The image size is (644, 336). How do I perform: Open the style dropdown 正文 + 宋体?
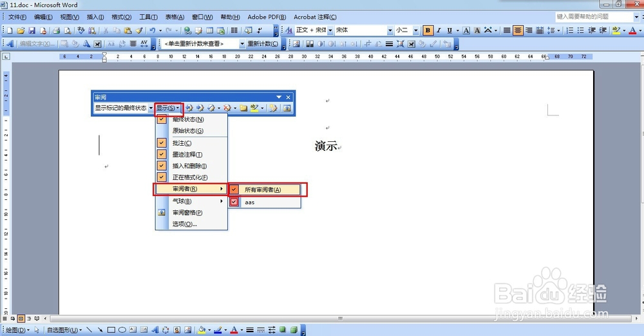(x=330, y=30)
